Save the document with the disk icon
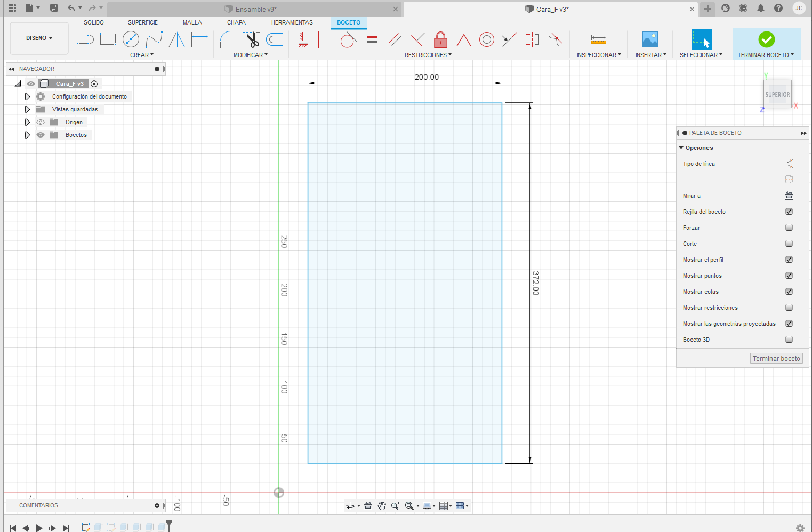The image size is (812, 532). (x=54, y=8)
